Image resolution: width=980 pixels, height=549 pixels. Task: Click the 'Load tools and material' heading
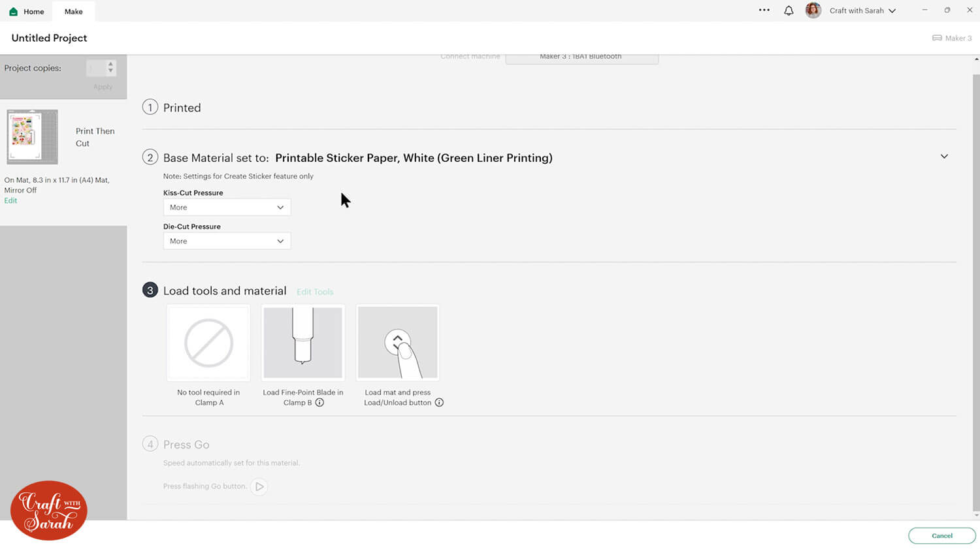click(x=225, y=291)
